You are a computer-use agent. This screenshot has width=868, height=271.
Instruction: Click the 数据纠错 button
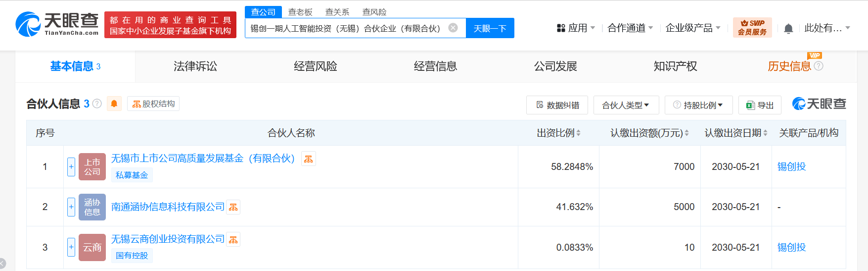tap(557, 105)
